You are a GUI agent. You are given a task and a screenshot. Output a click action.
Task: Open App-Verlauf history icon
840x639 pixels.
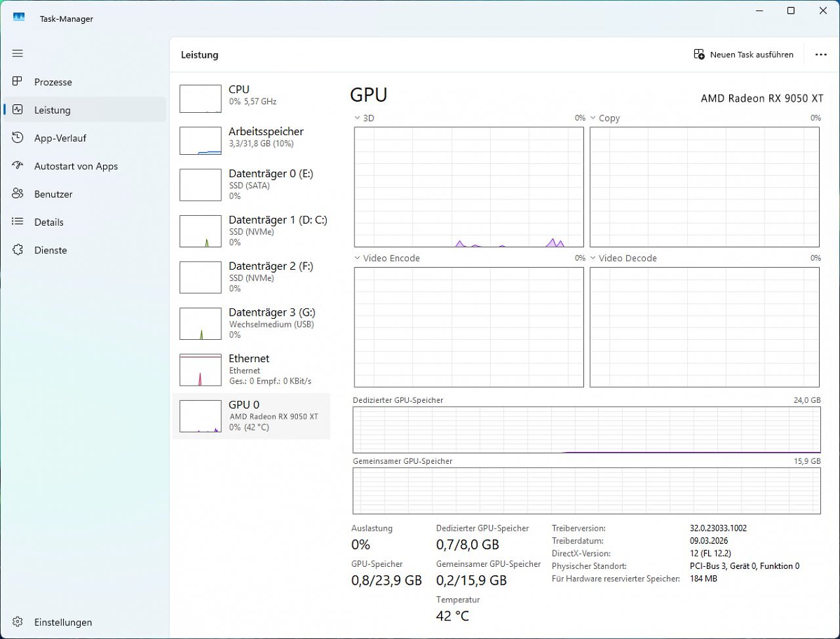coord(18,138)
